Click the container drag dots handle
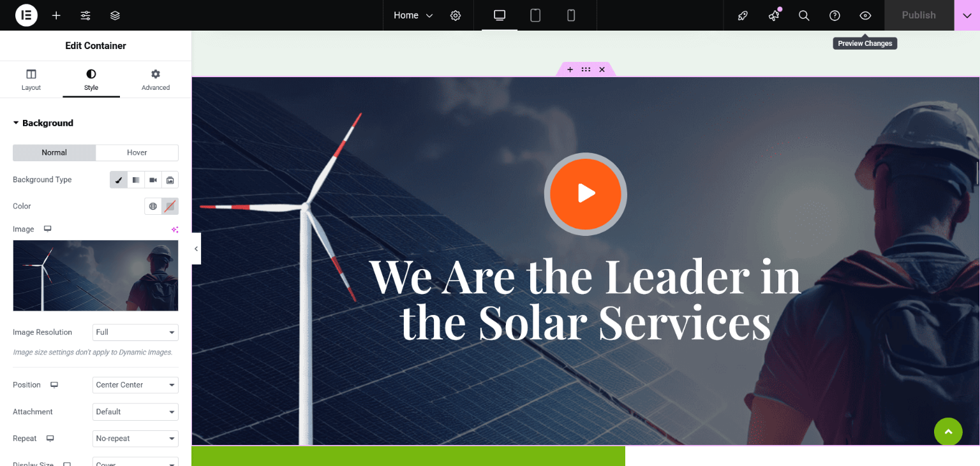980x466 pixels. pos(586,69)
